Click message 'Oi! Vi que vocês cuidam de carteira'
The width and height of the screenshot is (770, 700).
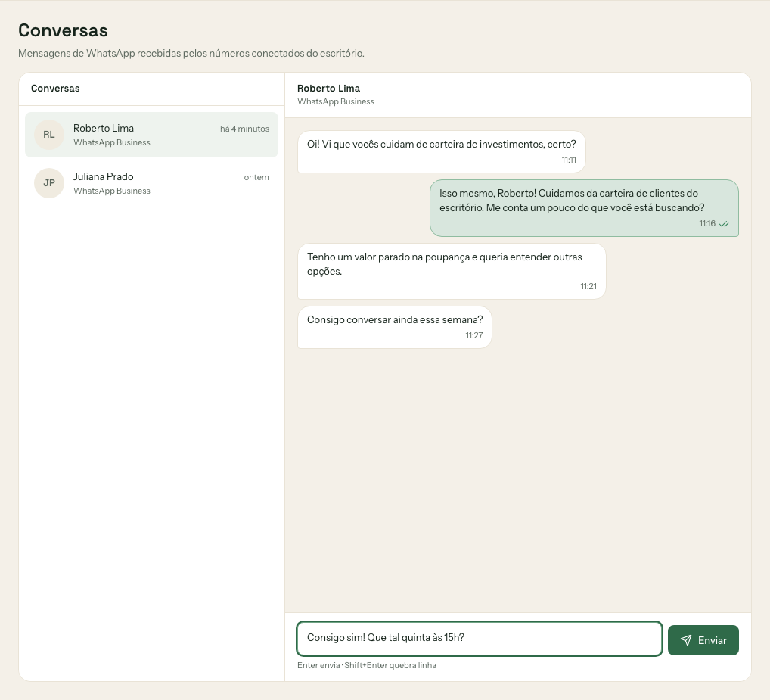(442, 152)
